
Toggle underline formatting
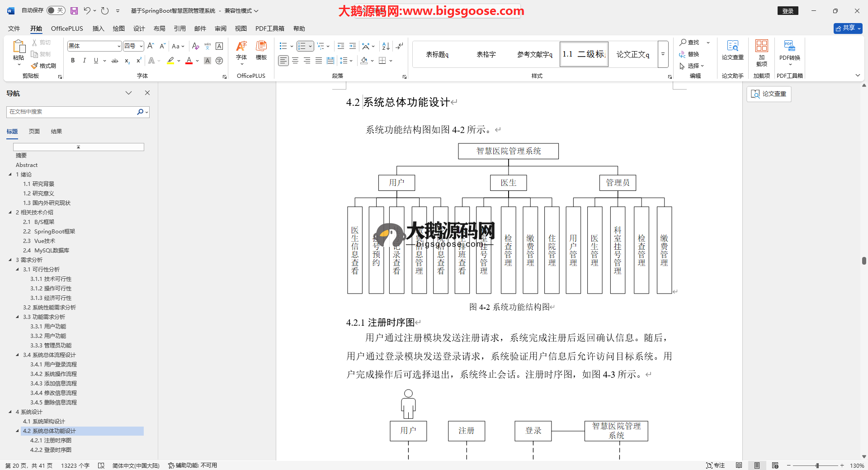(96, 61)
